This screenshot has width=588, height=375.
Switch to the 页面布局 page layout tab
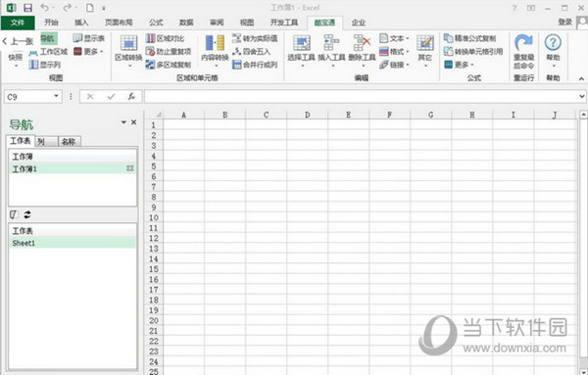point(119,23)
